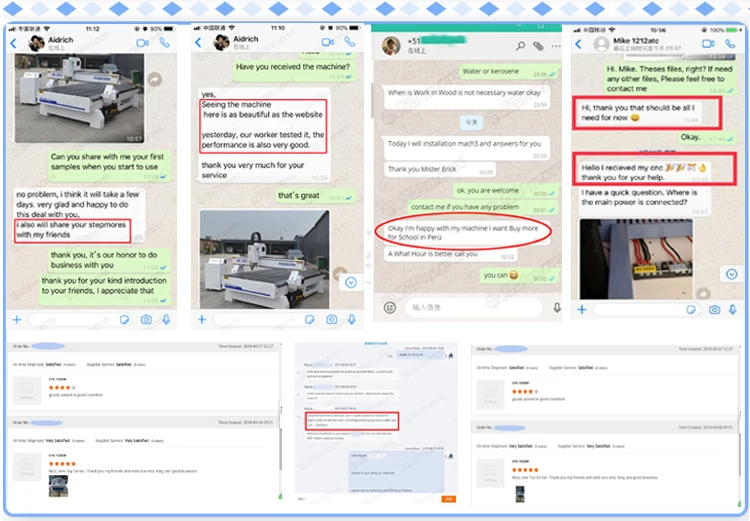The width and height of the screenshot is (750, 521).
Task: Select "A What Hour is better call you" message
Action: 451,254
